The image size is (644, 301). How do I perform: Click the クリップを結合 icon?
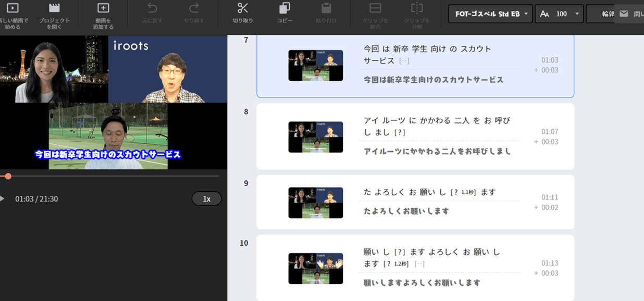(375, 8)
